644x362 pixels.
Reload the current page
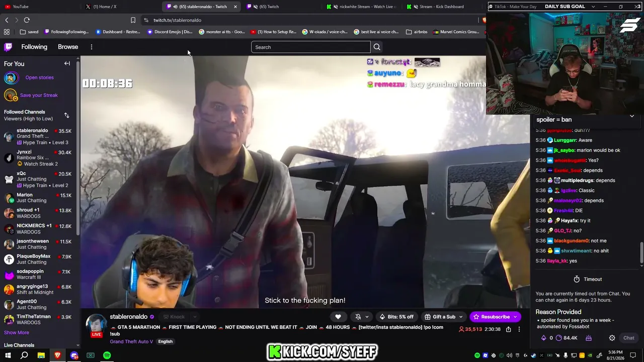[27, 20]
